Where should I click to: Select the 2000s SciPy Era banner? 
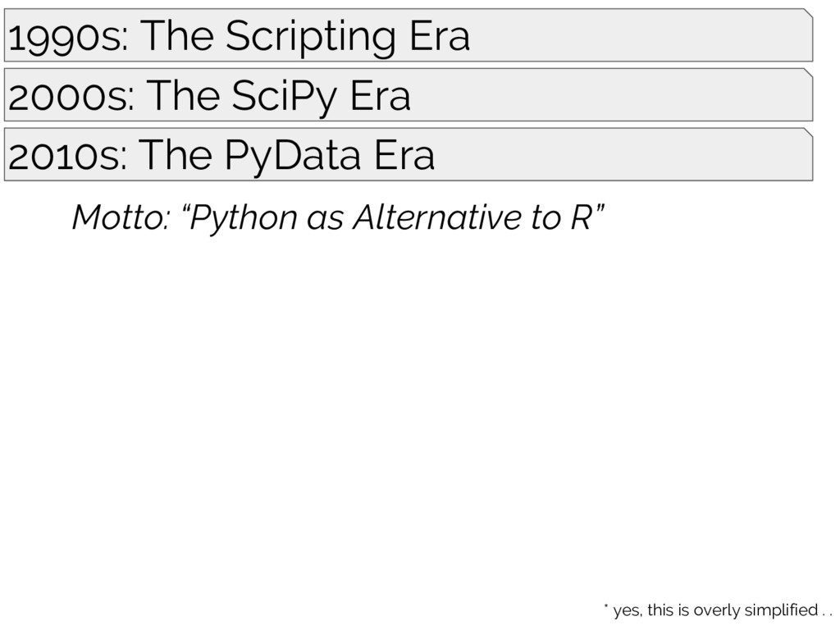pos(409,95)
